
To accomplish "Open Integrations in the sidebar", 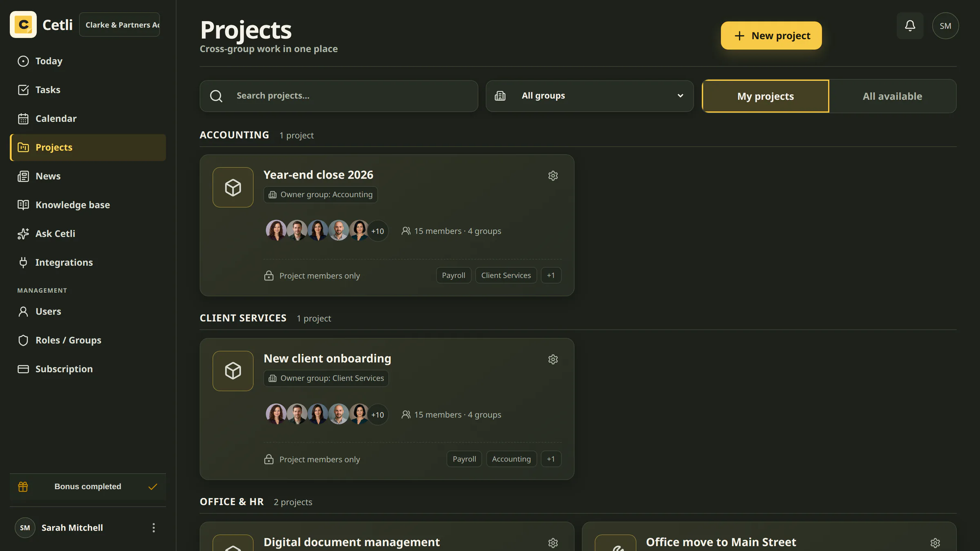I will point(88,262).
